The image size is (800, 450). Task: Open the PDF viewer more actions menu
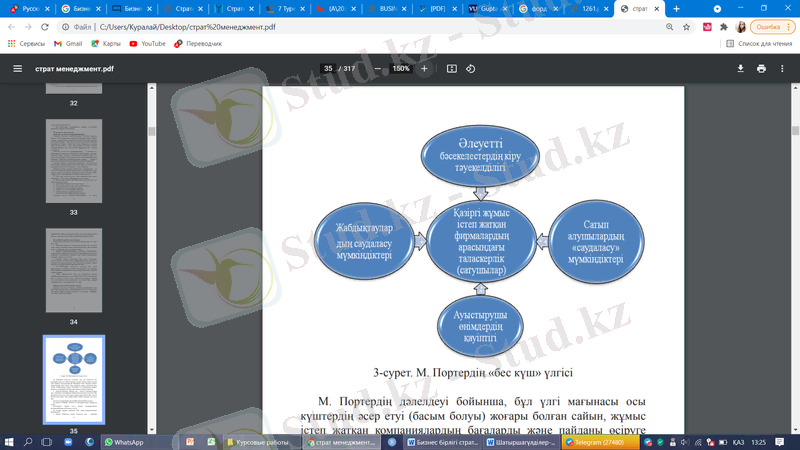click(782, 68)
